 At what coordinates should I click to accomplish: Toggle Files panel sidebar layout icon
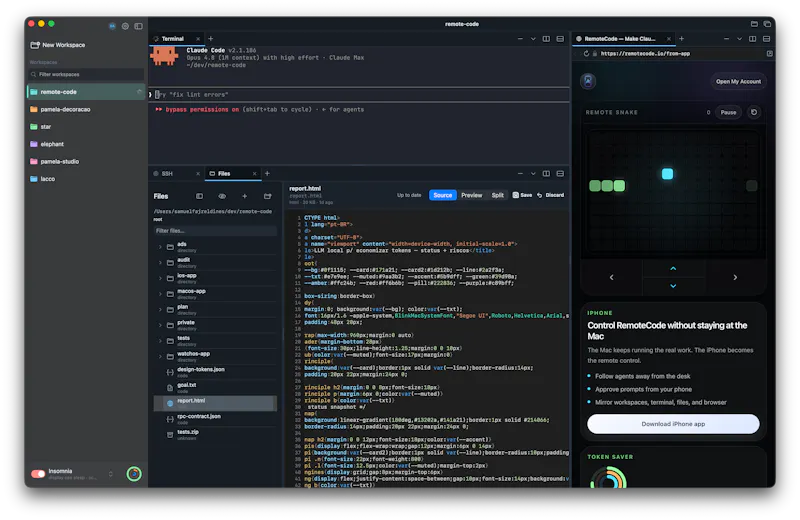[x=199, y=196]
